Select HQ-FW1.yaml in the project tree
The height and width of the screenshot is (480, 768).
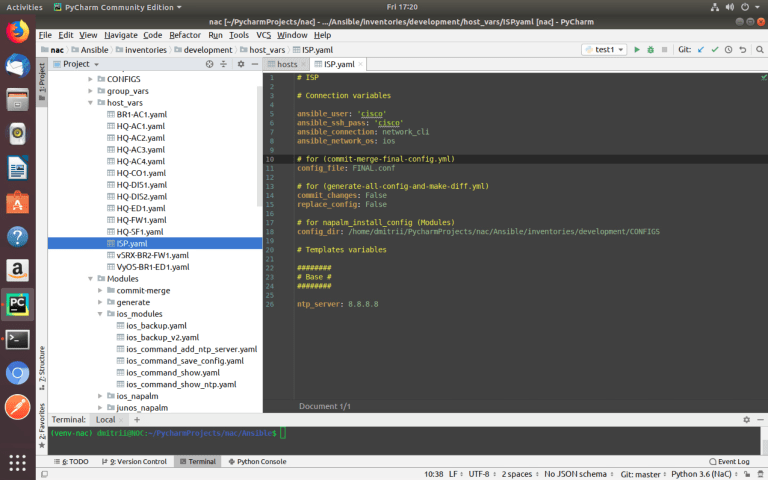[x=141, y=220]
